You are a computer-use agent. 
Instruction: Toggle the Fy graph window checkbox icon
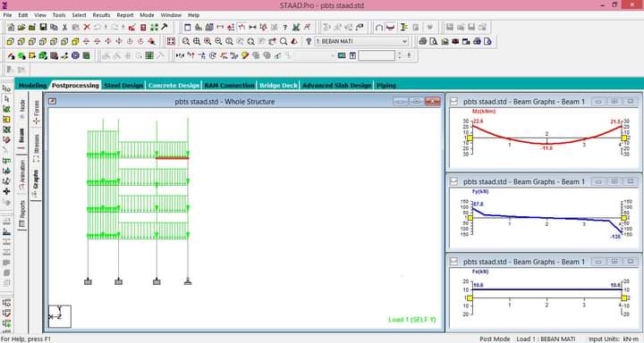point(454,181)
